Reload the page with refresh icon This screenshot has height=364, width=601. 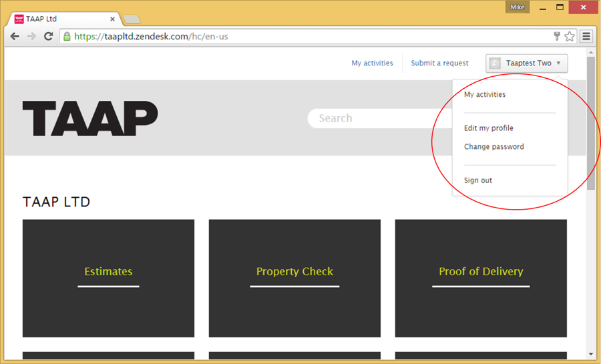(48, 37)
